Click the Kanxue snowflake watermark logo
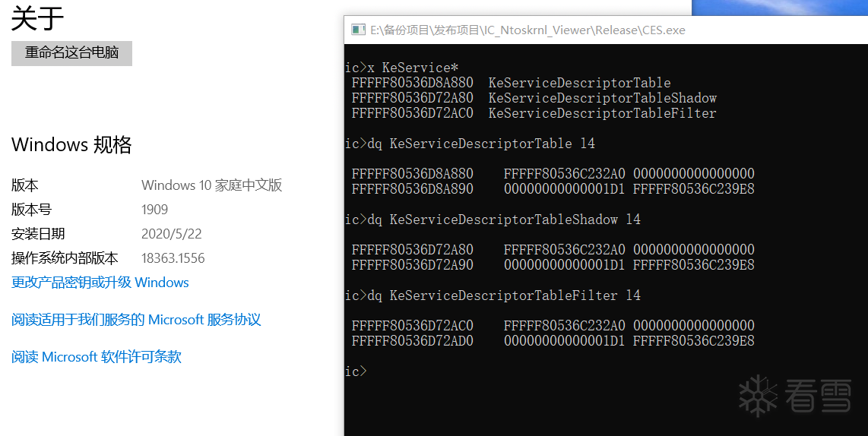 pos(759,396)
